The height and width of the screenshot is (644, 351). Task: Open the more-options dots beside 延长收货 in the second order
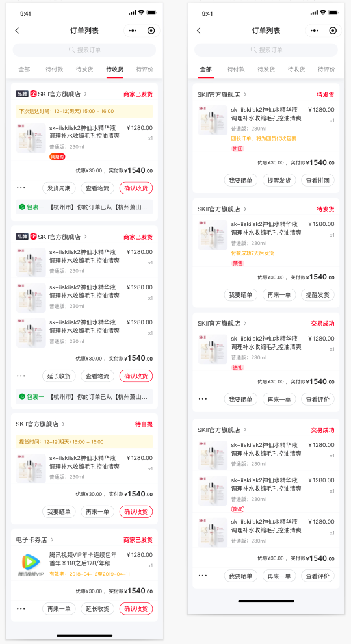coord(21,376)
